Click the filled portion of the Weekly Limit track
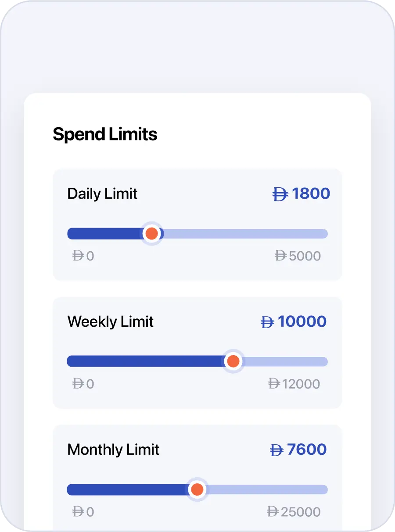Image resolution: width=395 pixels, height=532 pixels. [x=145, y=361]
